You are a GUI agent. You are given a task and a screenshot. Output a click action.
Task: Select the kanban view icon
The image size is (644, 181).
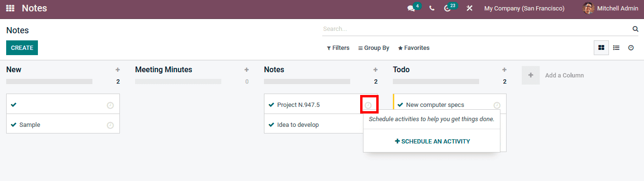tap(601, 48)
